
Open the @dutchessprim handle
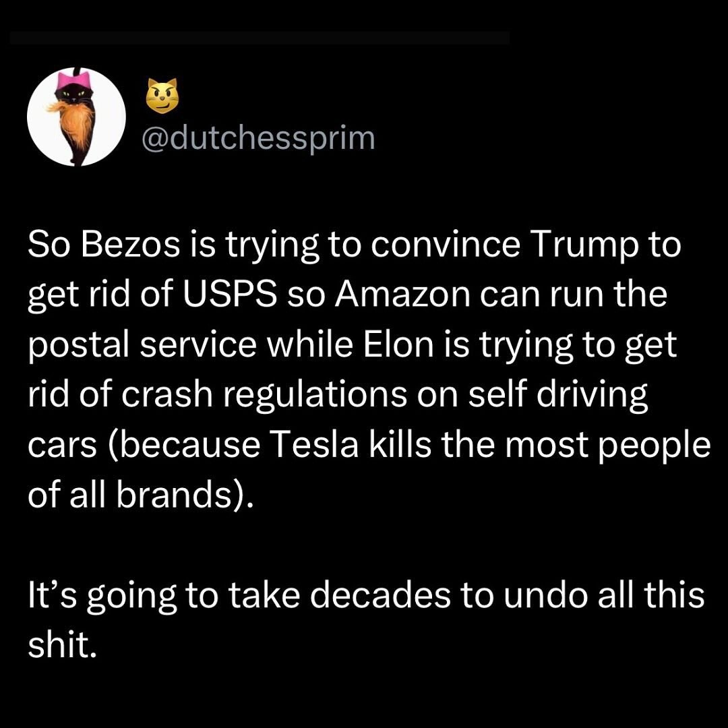coord(258,138)
